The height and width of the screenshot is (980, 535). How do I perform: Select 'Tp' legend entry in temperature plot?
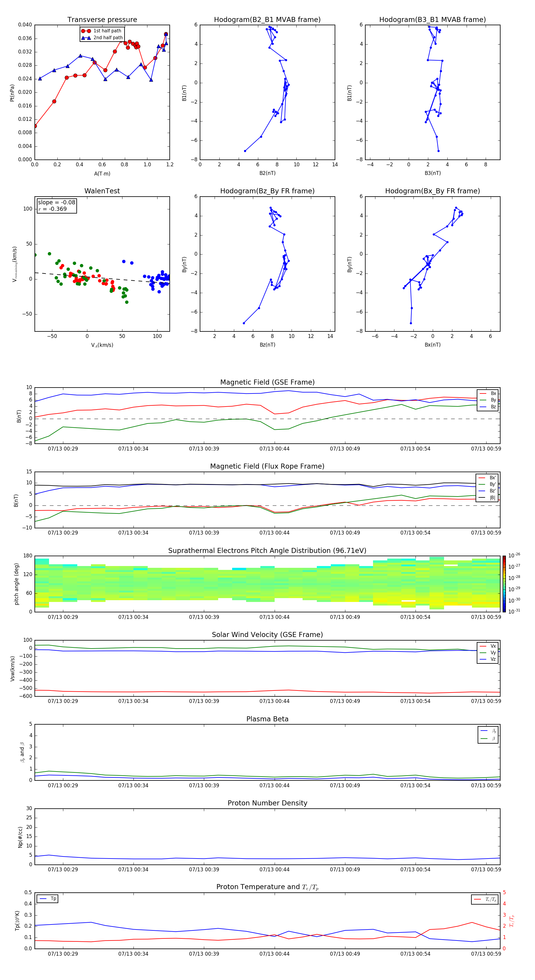tap(48, 899)
